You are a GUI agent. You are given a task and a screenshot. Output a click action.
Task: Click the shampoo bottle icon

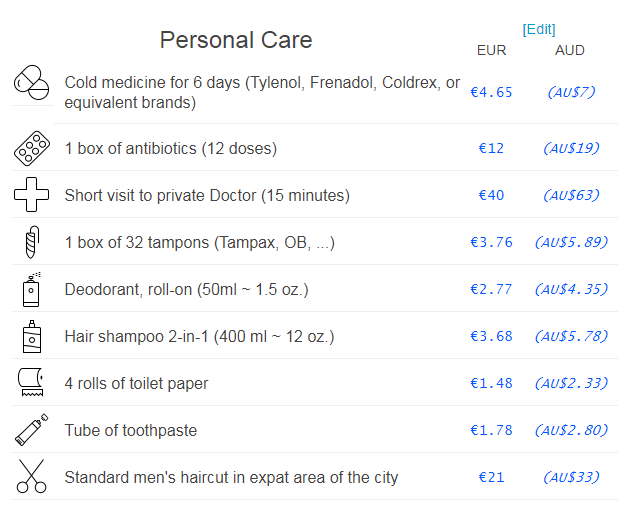[32, 336]
